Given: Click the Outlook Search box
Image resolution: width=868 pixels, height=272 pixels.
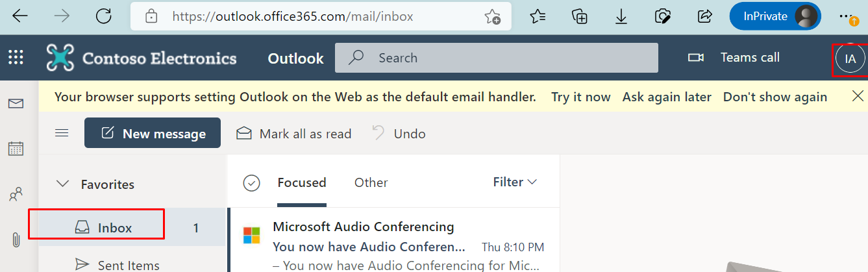Looking at the screenshot, I should (x=497, y=58).
